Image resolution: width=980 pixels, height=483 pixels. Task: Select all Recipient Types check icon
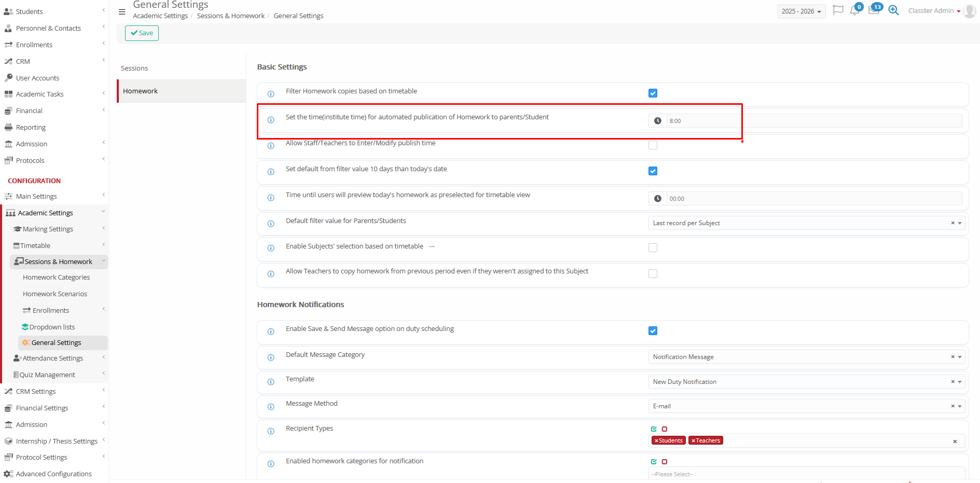[x=654, y=429]
